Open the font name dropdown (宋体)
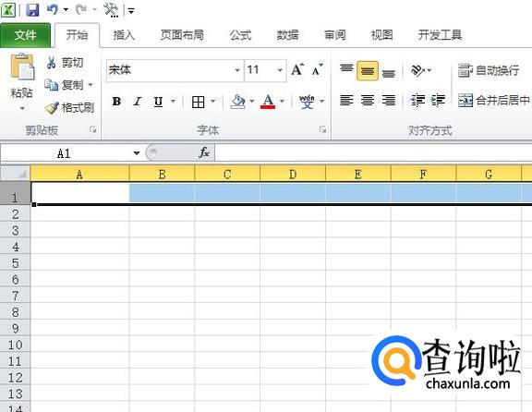532x412 pixels. tap(237, 70)
